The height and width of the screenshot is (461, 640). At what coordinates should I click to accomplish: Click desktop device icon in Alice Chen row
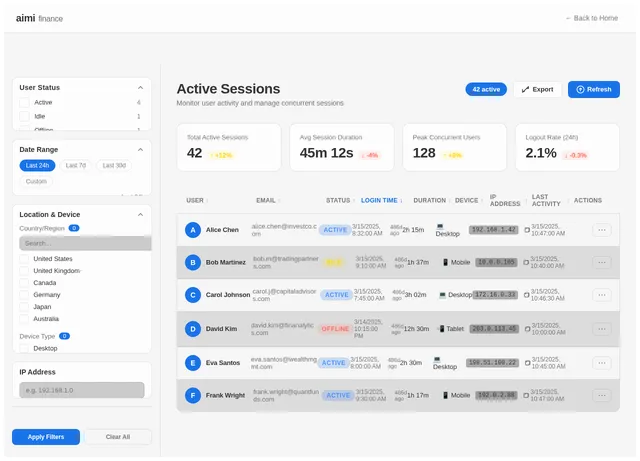coord(440,226)
